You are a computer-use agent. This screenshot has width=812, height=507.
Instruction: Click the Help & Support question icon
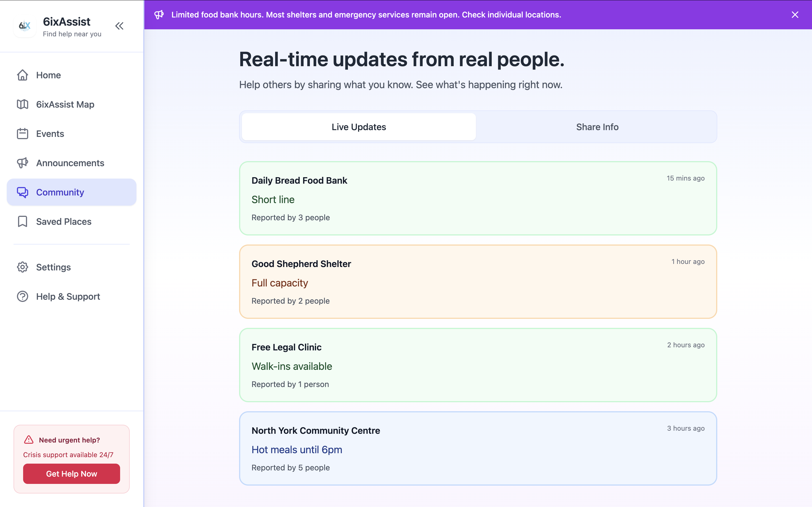pos(23,296)
